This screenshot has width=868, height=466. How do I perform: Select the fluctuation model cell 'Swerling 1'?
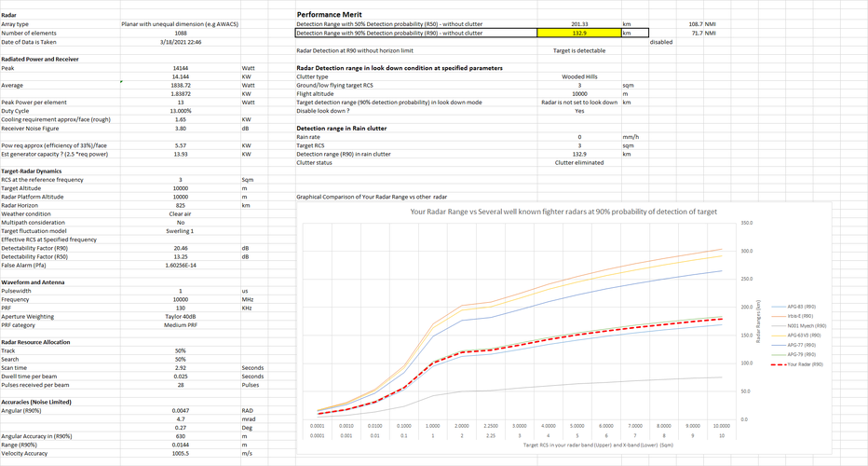[180, 231]
